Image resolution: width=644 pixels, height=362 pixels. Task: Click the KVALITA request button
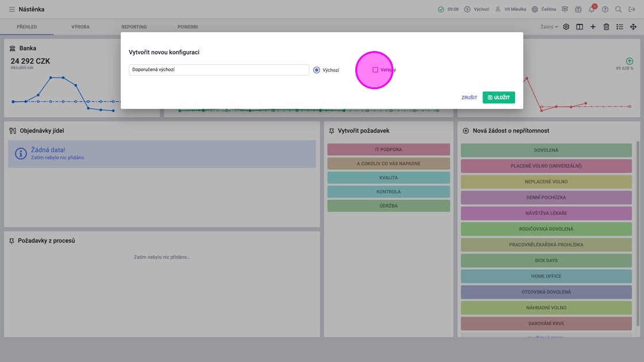click(x=389, y=178)
